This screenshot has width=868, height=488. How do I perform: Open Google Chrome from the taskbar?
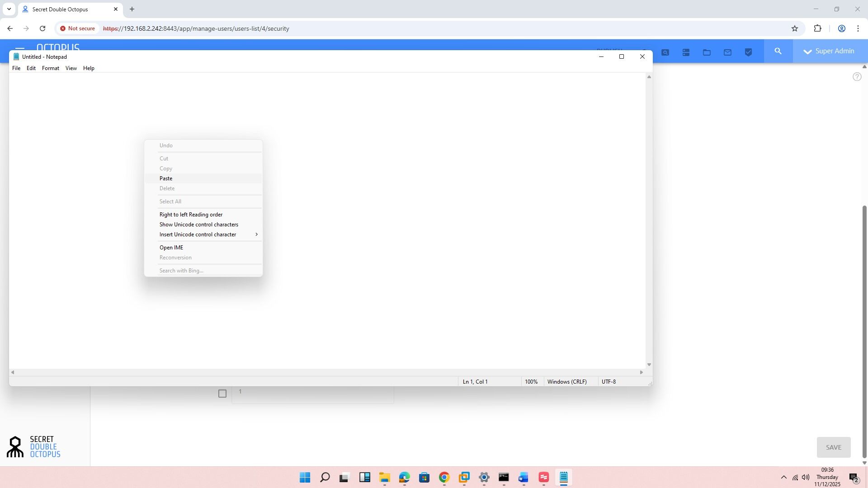coord(444,478)
